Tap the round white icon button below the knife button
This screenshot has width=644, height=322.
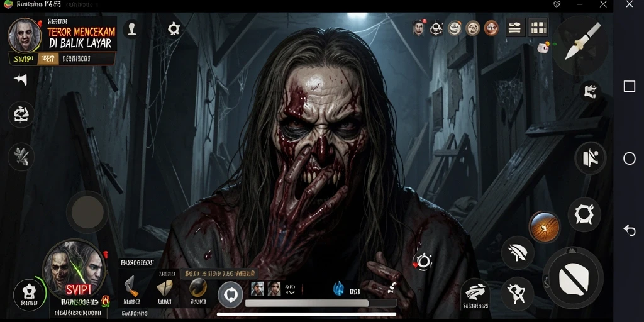[591, 92]
